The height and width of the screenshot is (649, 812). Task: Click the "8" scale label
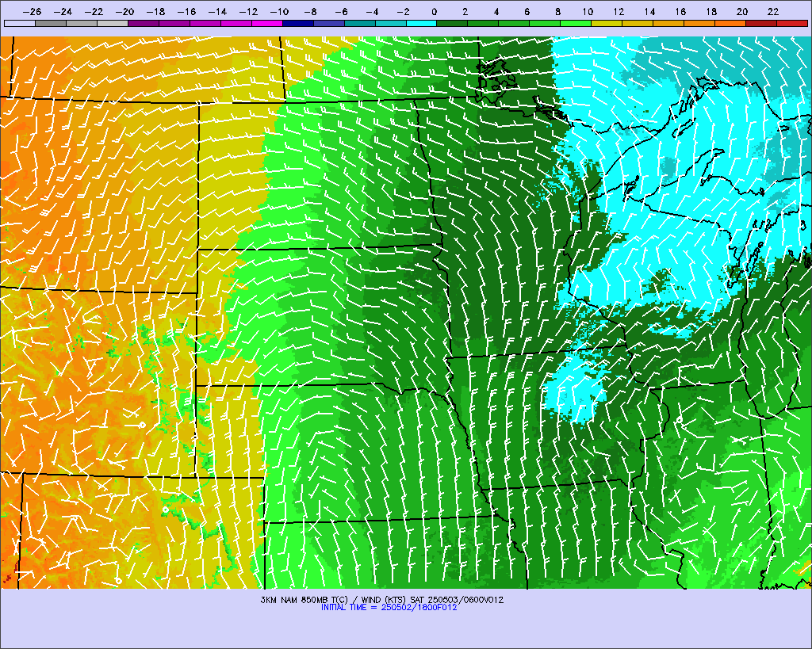(557, 11)
